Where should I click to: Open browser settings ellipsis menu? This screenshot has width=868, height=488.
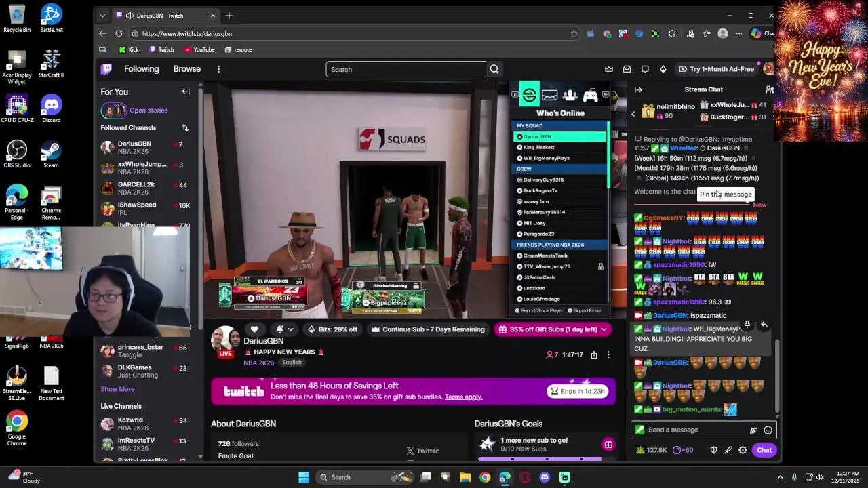[739, 33]
